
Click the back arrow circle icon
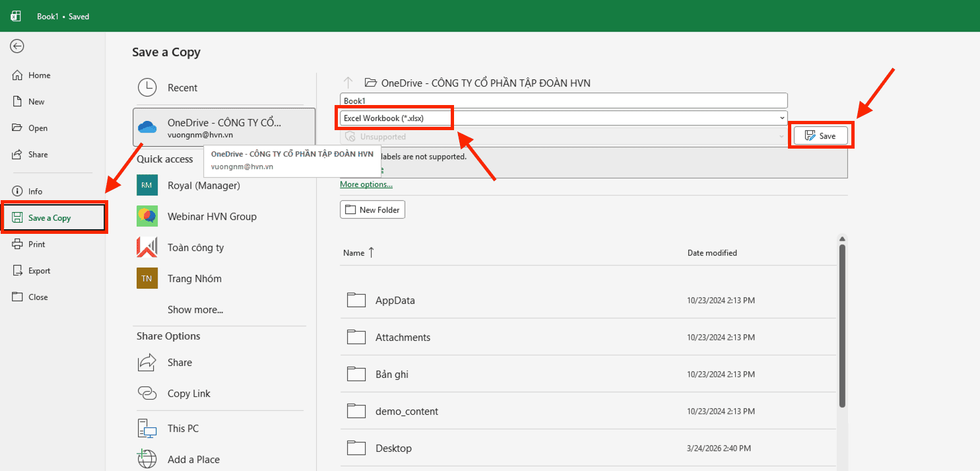[17, 46]
